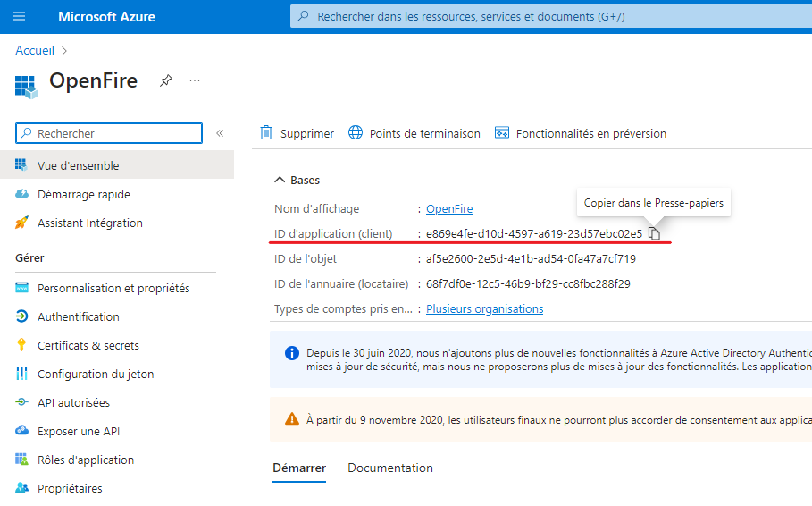Click the Configuration du jeton bars icon
Viewport: 812px width, 506px height.
pos(21,374)
